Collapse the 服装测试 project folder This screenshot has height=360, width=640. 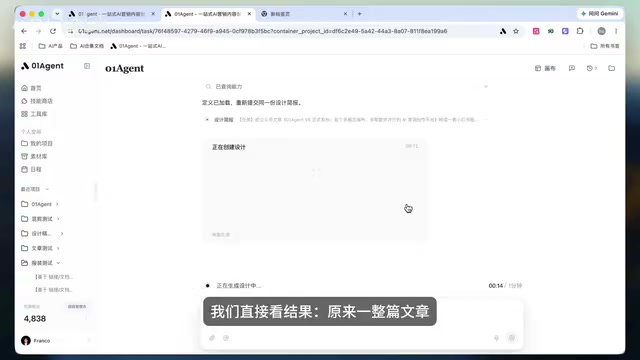coord(58,263)
